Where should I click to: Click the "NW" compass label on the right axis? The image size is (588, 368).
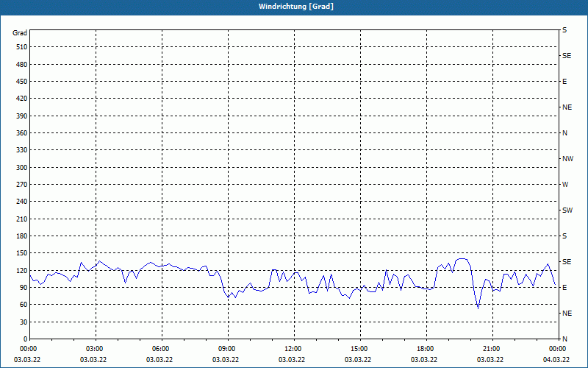pyautogui.click(x=567, y=159)
